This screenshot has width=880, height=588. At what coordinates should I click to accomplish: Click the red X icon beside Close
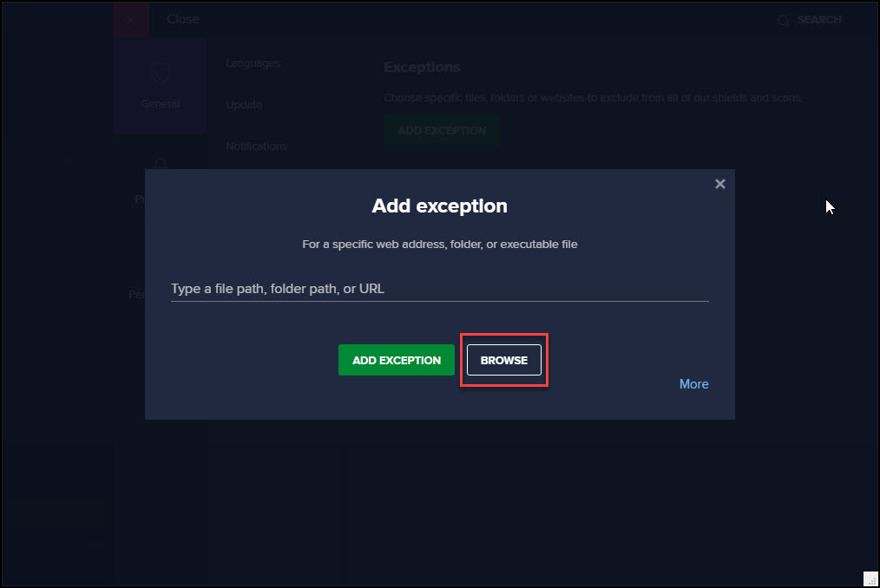coord(130,19)
